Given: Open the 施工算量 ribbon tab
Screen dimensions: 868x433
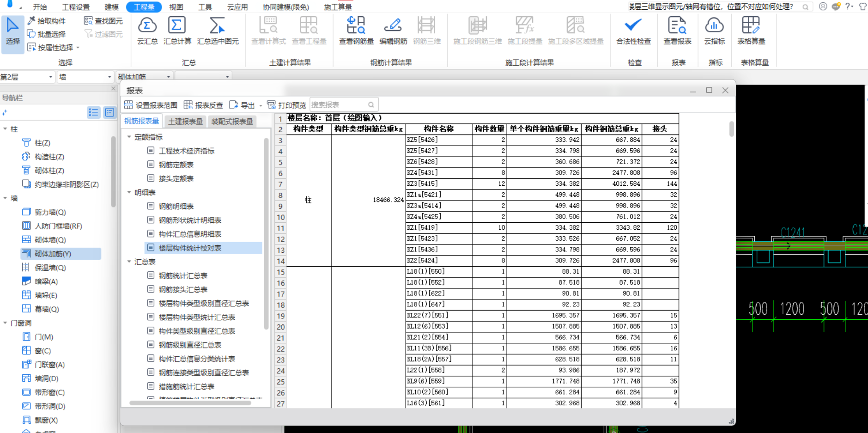Looking at the screenshot, I should [x=338, y=7].
